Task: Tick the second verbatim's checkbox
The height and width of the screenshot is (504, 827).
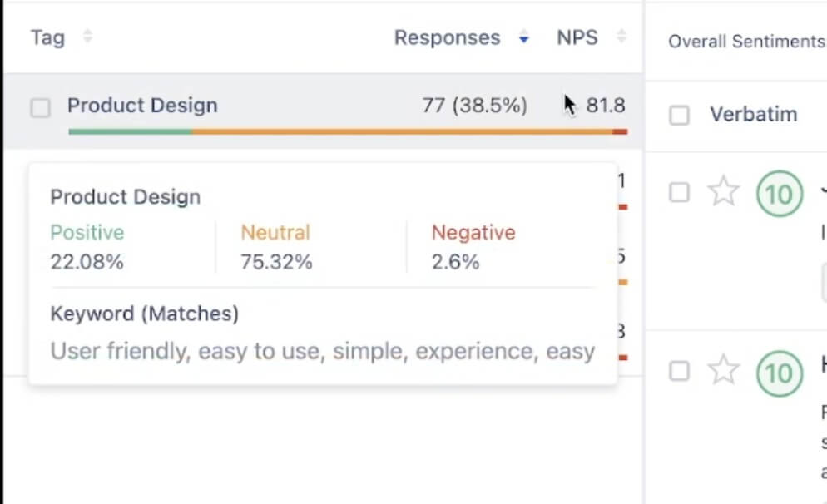Action: tap(679, 373)
